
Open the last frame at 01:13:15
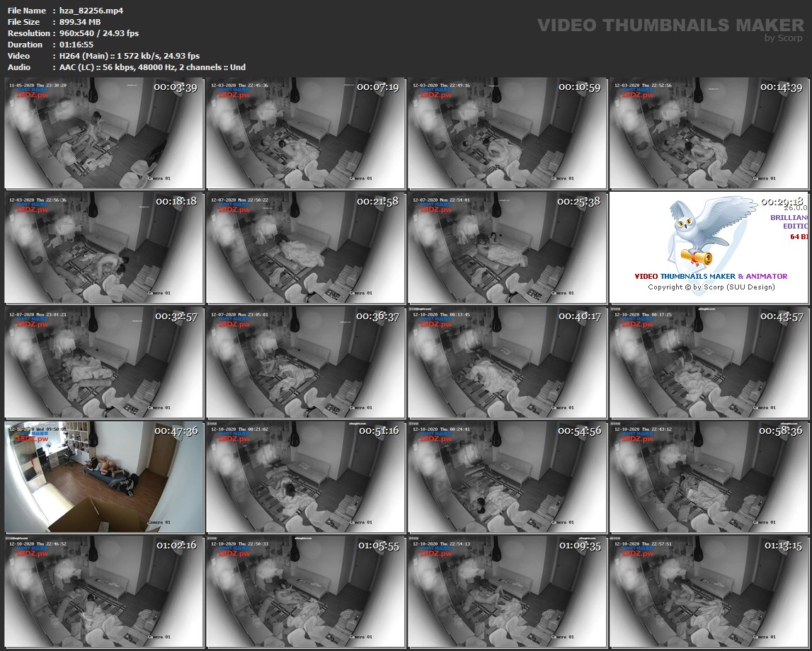point(709,592)
